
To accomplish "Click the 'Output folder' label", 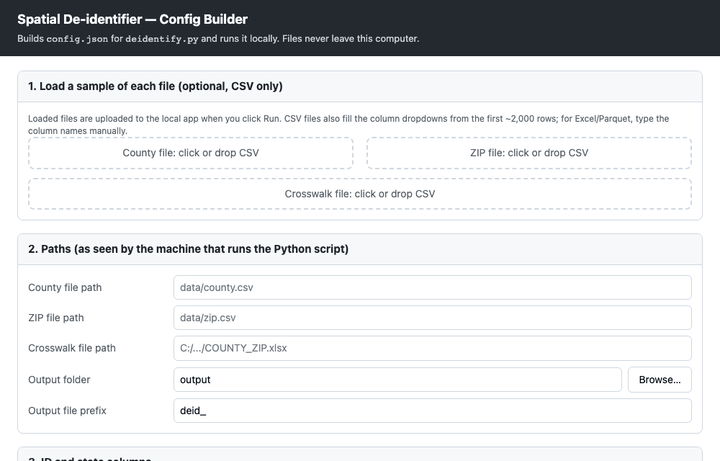I will tap(59, 380).
